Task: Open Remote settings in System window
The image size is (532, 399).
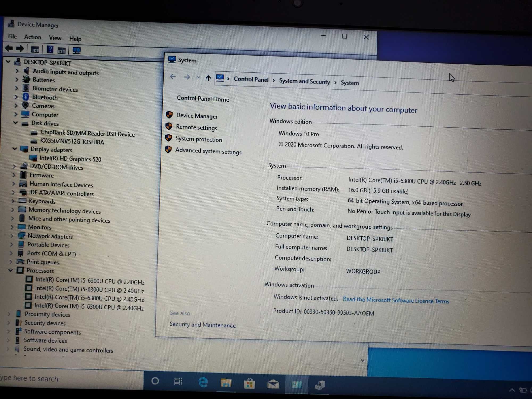Action: click(197, 127)
